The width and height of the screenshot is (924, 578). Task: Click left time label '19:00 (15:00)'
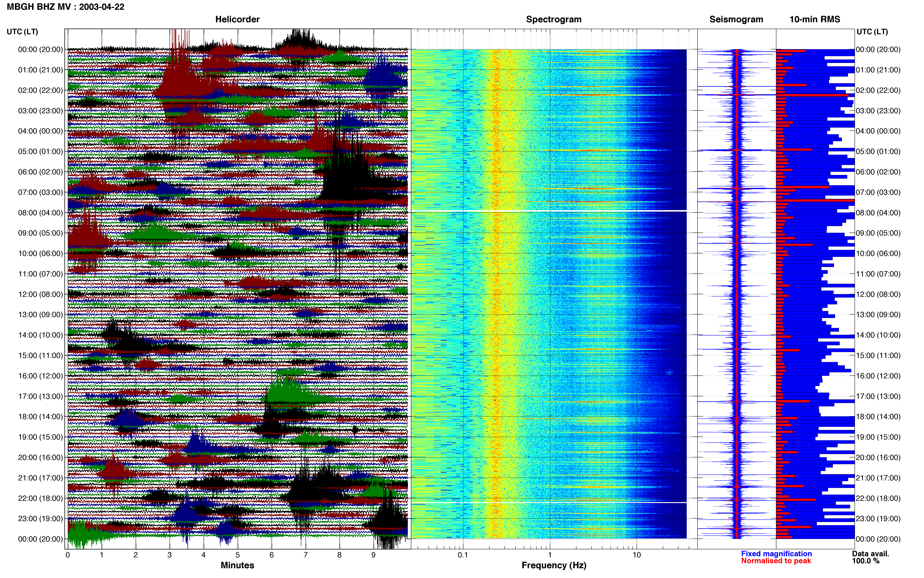pyautogui.click(x=41, y=437)
